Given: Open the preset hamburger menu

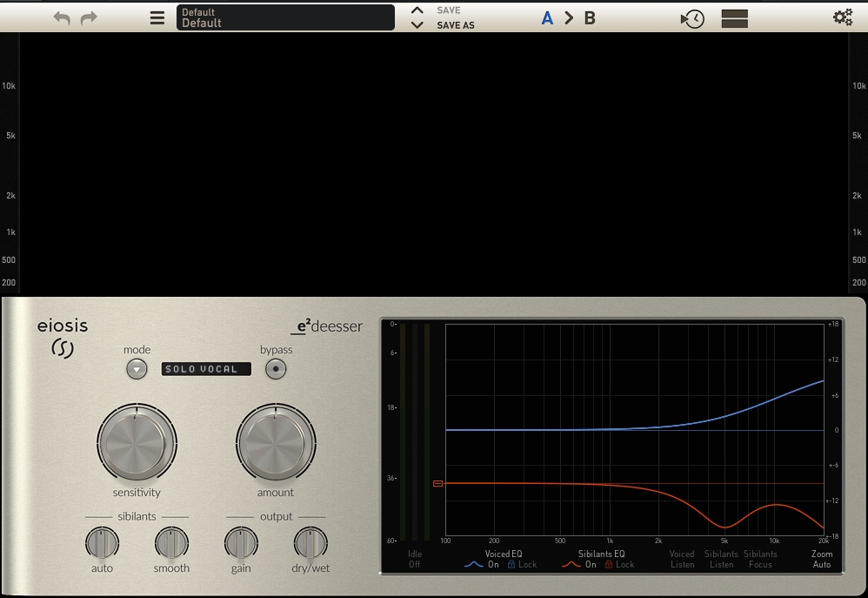Looking at the screenshot, I should coord(157,17).
